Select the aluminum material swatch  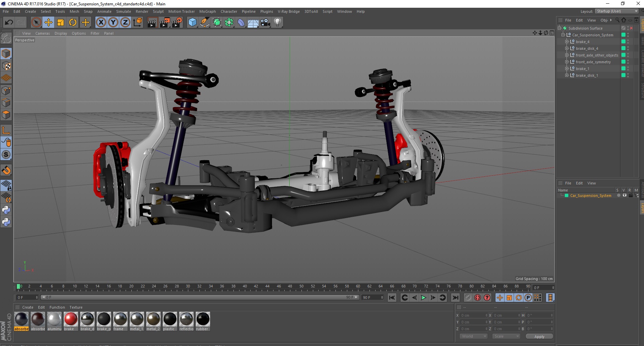(54, 322)
